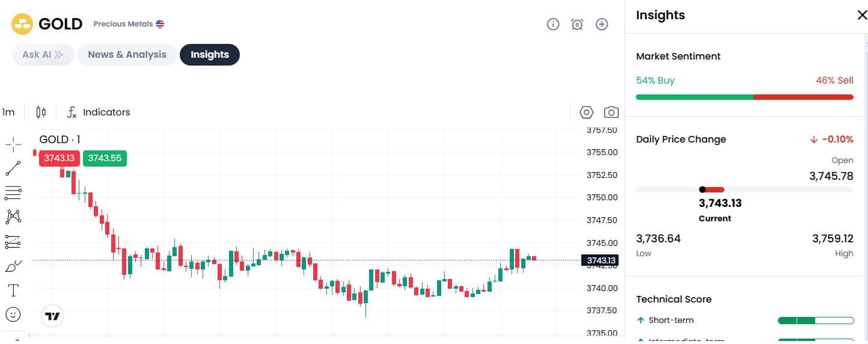The height and width of the screenshot is (344, 868).
Task: Switch to the News & Analysis tab
Action: [x=127, y=55]
